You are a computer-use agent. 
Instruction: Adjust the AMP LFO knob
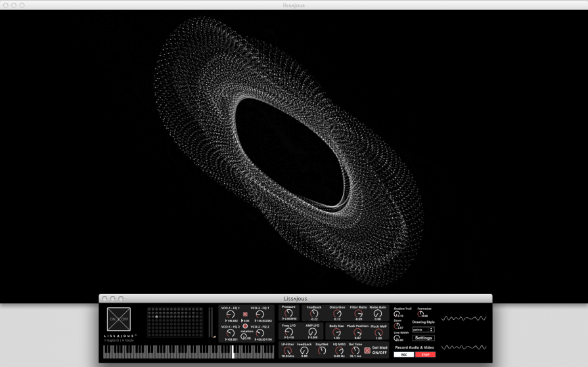(312, 332)
